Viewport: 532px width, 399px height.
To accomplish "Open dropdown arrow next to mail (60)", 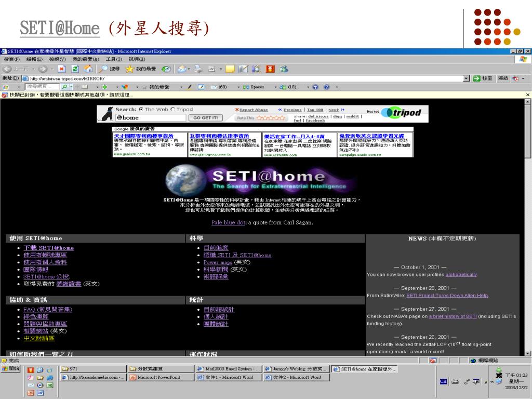I will click(x=238, y=87).
